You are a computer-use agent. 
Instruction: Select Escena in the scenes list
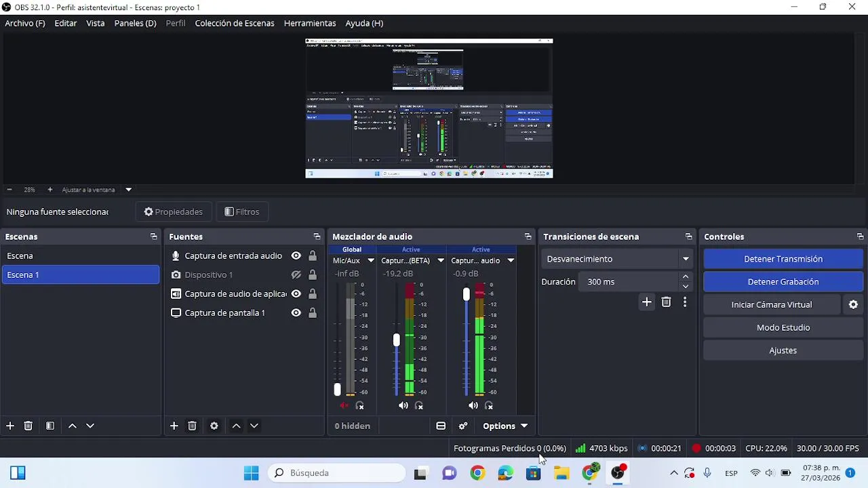tap(81, 256)
